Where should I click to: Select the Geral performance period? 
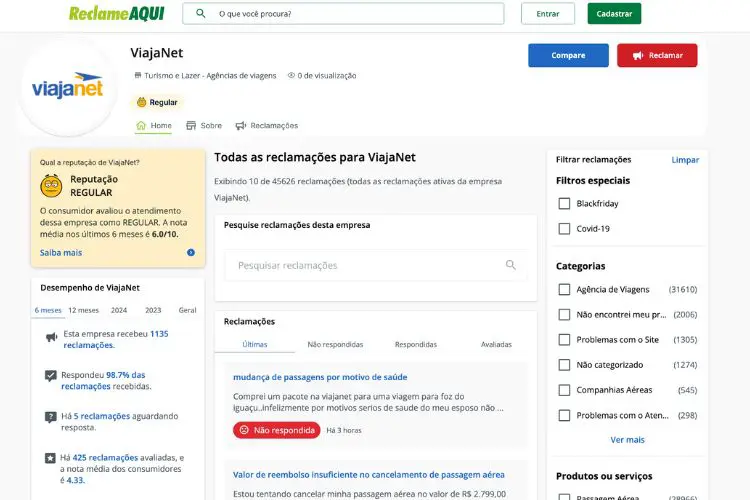(188, 310)
